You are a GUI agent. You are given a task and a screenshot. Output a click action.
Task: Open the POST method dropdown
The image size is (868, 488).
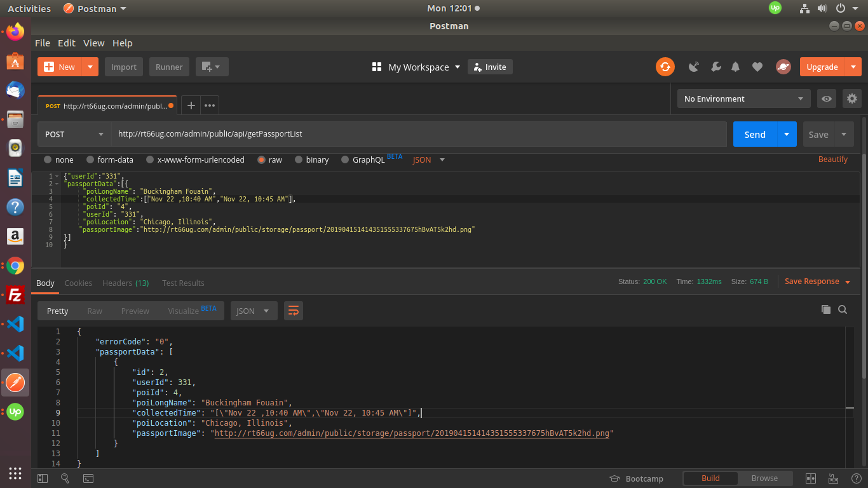(74, 134)
